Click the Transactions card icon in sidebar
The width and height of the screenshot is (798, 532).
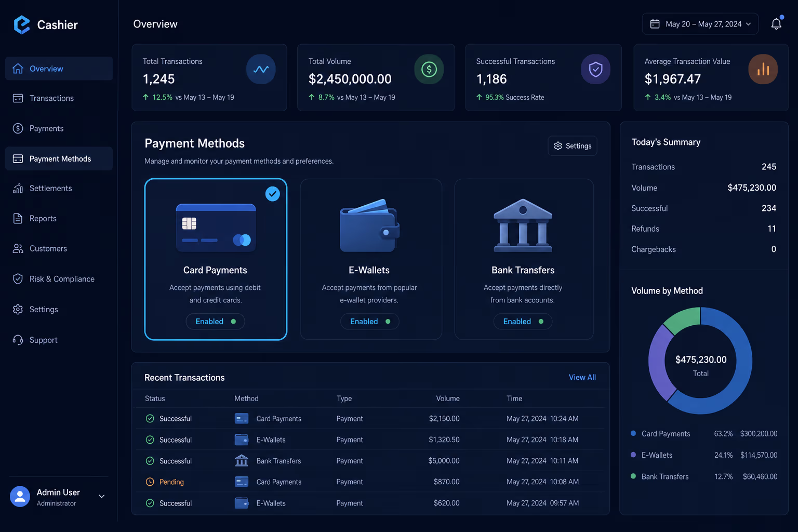(18, 98)
